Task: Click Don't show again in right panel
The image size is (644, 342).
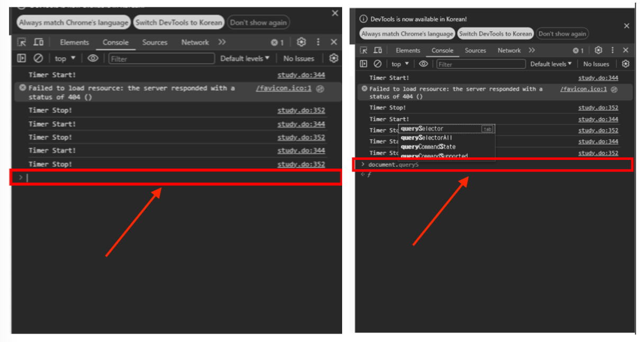Action: (x=562, y=34)
